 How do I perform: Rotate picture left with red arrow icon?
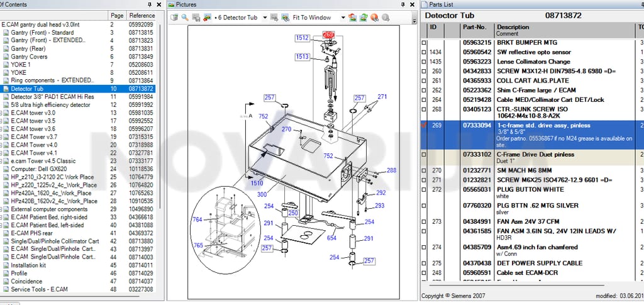tap(352, 18)
